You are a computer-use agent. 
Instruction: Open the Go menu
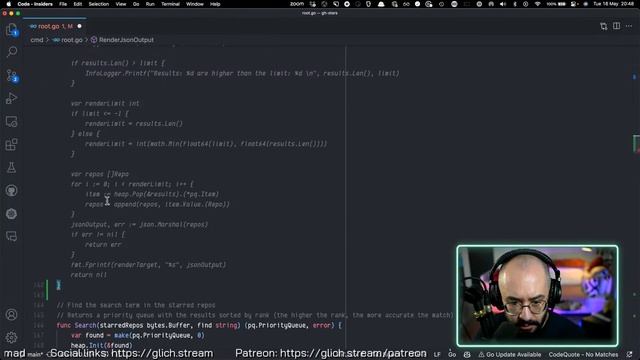coord(136,4)
